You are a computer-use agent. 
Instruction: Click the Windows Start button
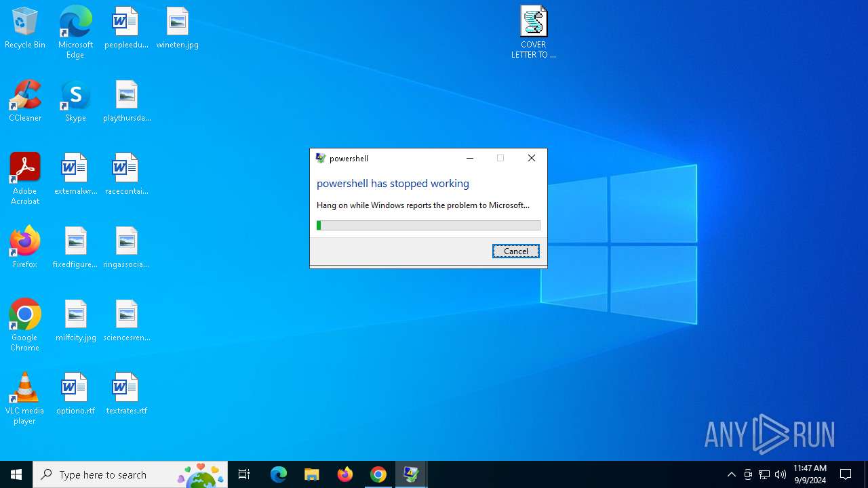(x=16, y=474)
